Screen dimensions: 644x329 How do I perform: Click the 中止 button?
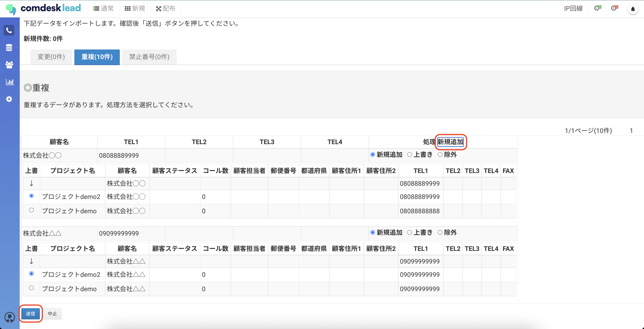[x=52, y=314]
